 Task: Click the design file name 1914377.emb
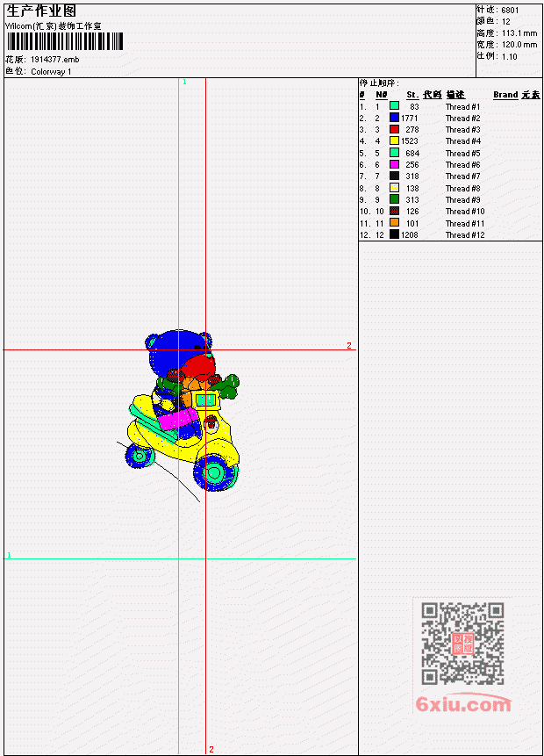click(55, 60)
